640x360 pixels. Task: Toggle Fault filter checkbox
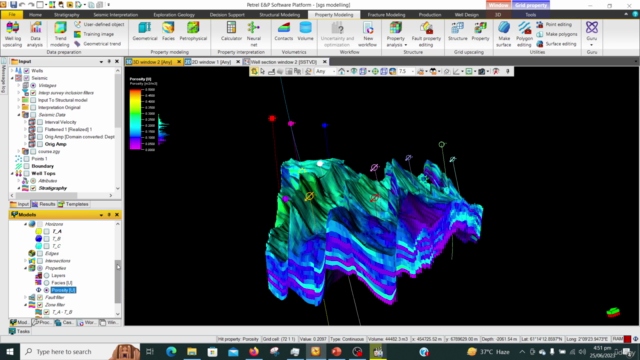40,298
